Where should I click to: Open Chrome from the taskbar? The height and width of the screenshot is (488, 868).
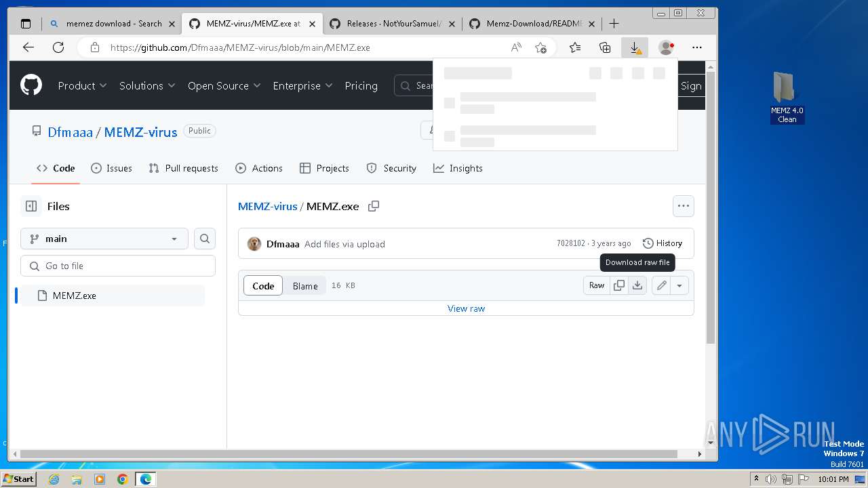click(123, 479)
